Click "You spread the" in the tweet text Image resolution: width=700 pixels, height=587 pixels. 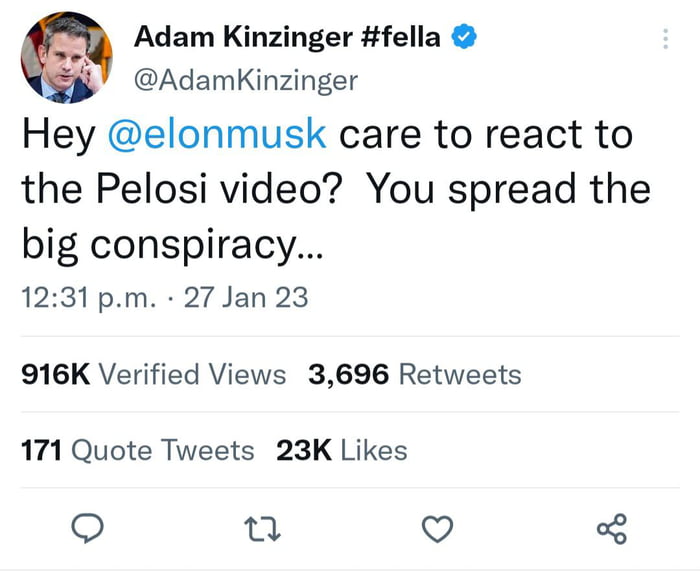[x=508, y=190]
